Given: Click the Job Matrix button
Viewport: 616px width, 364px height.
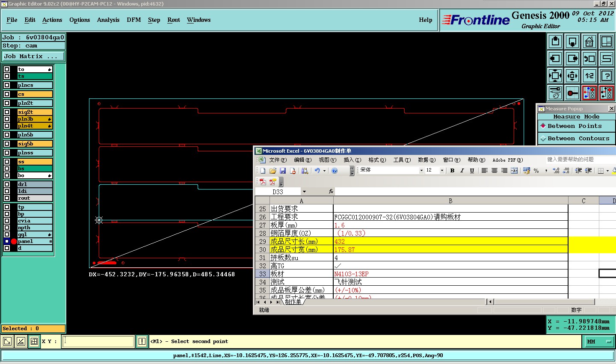Looking at the screenshot, I should click(x=33, y=56).
